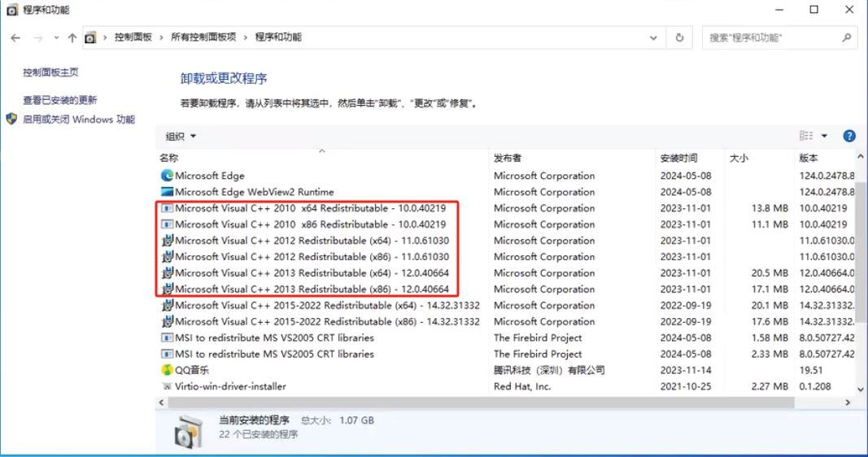Open 控制面板 breadcrumb in address bar

133,37
